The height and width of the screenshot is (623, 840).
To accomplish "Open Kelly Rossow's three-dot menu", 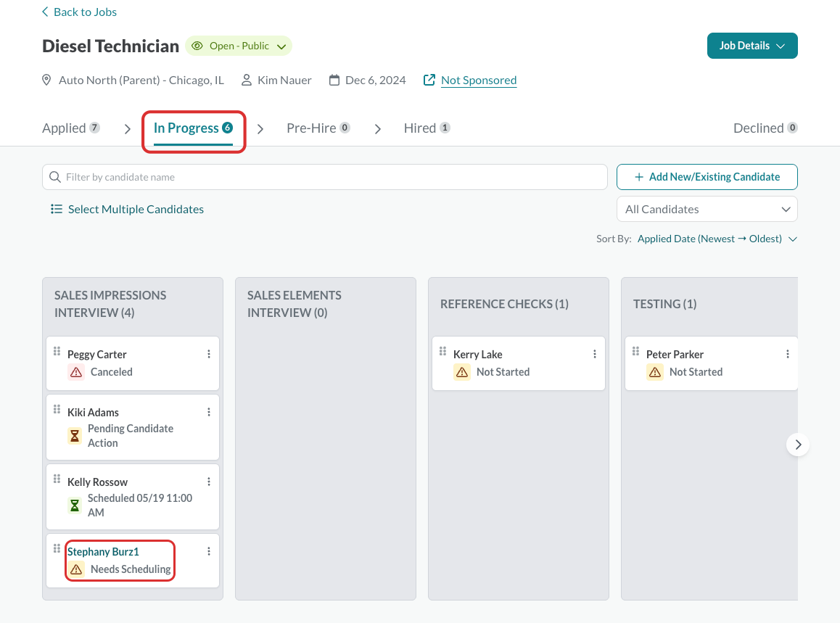I will click(209, 482).
